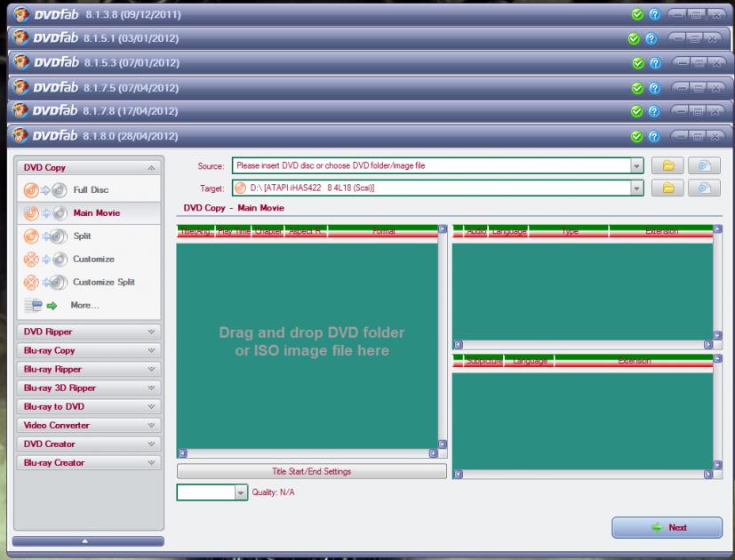This screenshot has height=560, width=735.
Task: Open help icon in 8.1.7.5 window
Action: (655, 88)
